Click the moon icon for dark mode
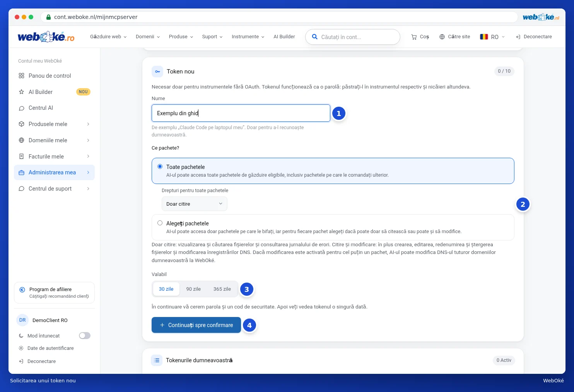This screenshot has height=392, width=574. (21, 336)
